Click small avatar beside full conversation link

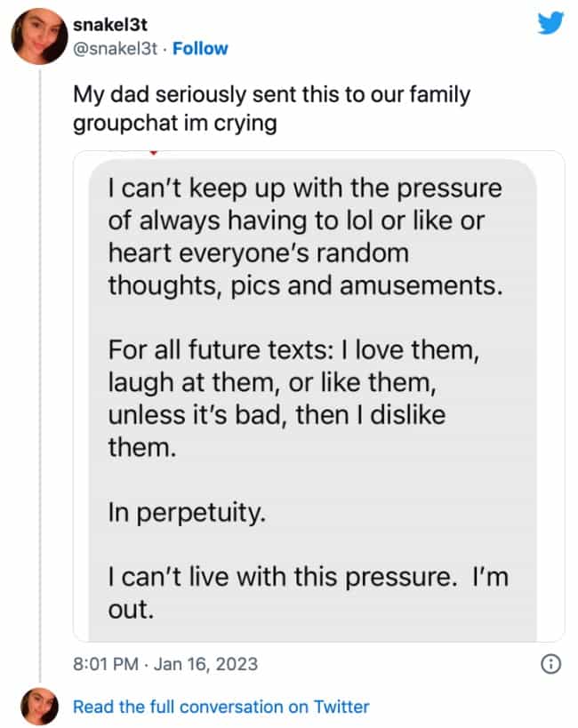pyautogui.click(x=36, y=707)
